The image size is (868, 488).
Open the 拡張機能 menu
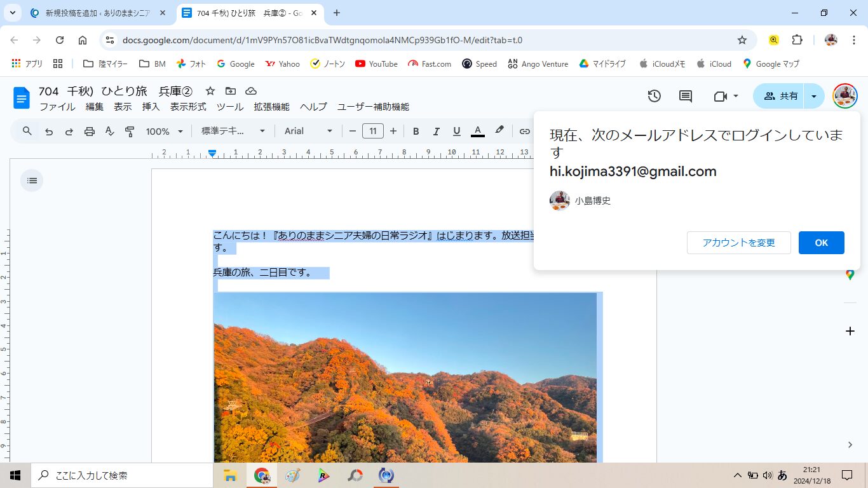(x=271, y=107)
